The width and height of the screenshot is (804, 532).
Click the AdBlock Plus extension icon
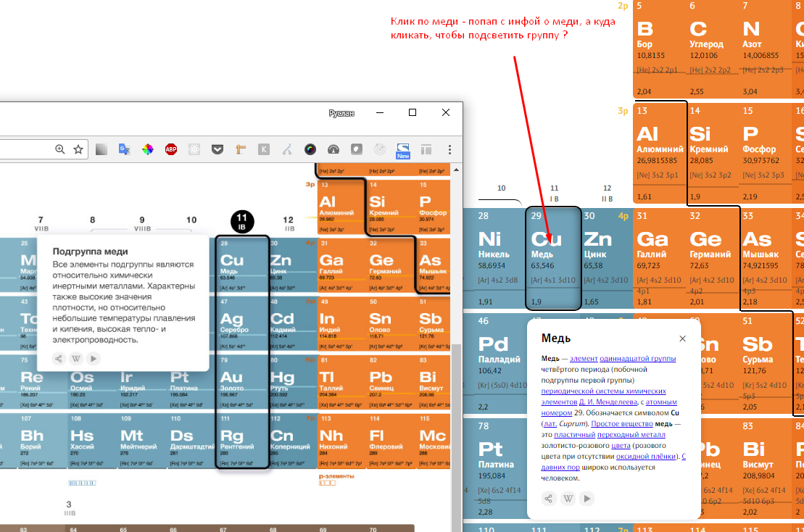point(171,149)
